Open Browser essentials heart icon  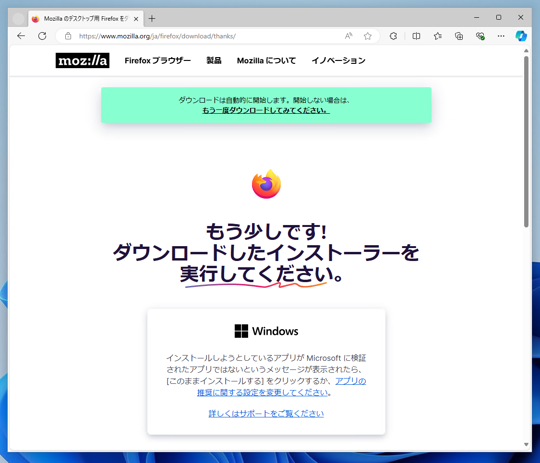[480, 36]
